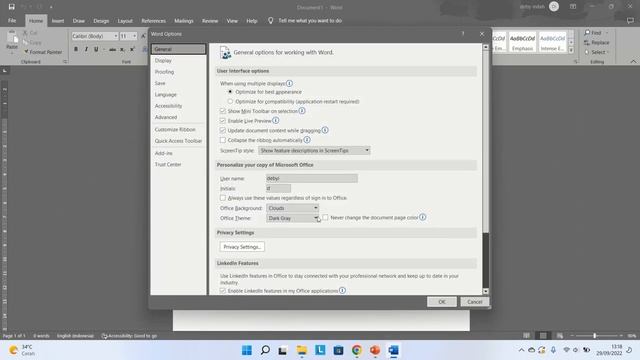Click the Format Painter tool

tap(43, 52)
